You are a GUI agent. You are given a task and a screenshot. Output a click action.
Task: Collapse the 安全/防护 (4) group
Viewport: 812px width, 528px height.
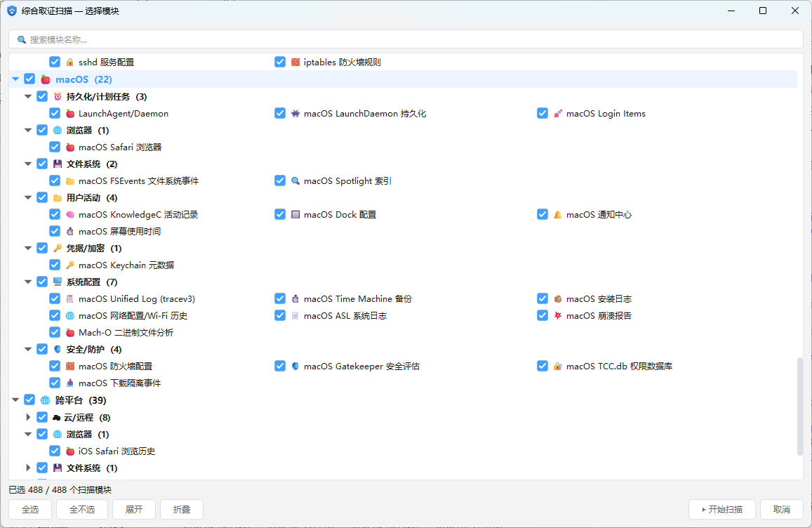28,349
